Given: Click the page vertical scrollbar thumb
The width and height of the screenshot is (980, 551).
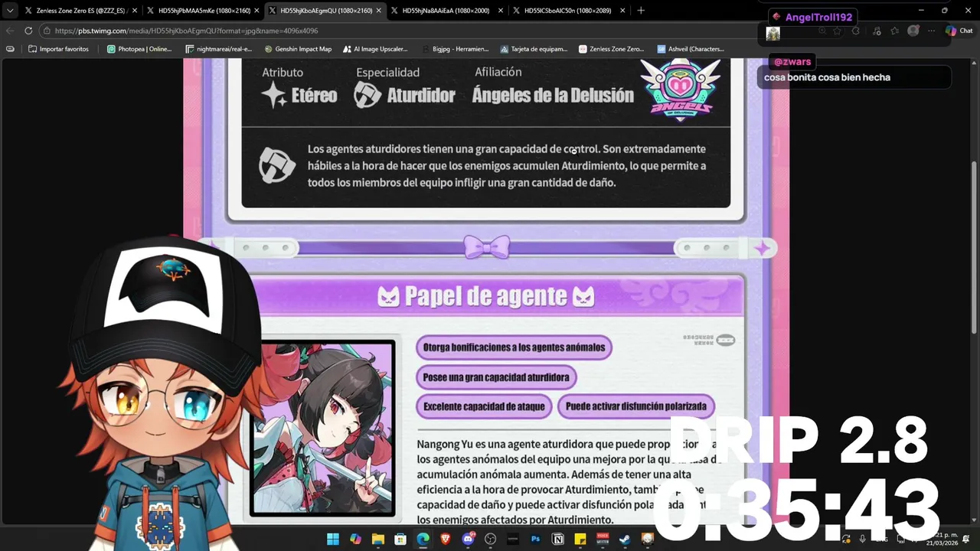Looking at the screenshot, I should [975, 246].
